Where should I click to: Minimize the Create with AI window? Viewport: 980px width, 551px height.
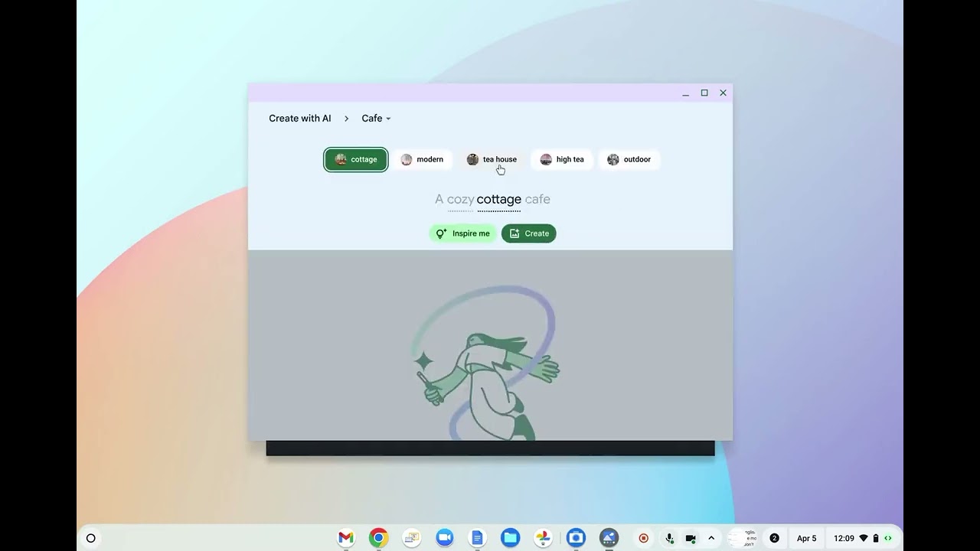pyautogui.click(x=685, y=93)
